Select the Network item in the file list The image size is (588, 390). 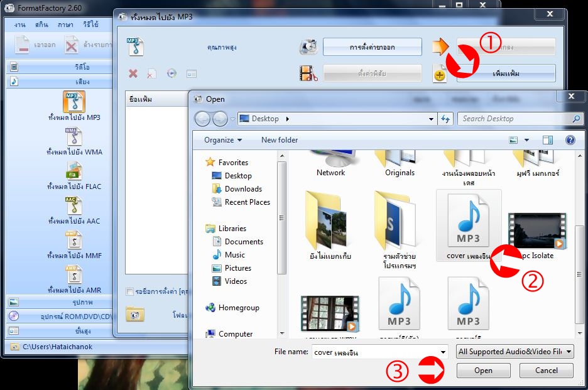[330, 163]
